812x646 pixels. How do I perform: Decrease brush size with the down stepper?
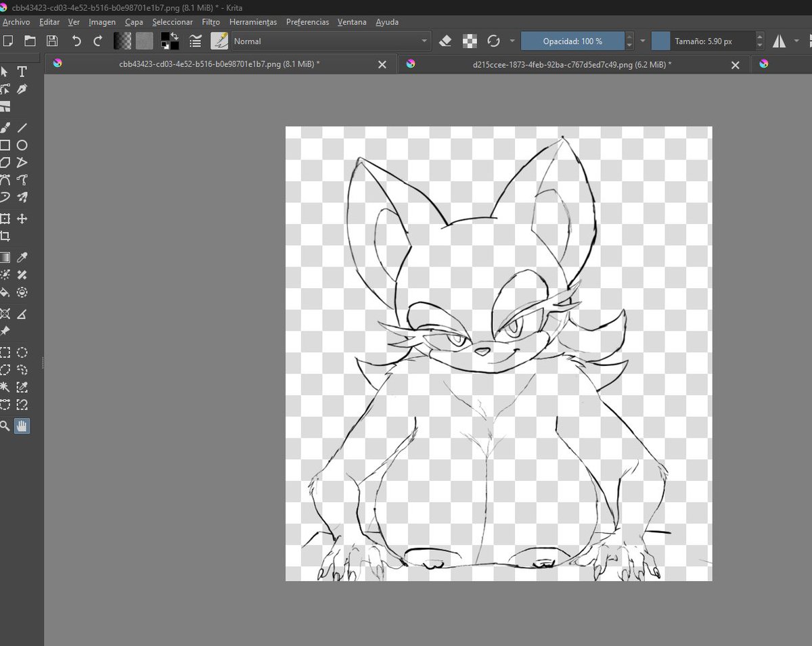point(760,45)
